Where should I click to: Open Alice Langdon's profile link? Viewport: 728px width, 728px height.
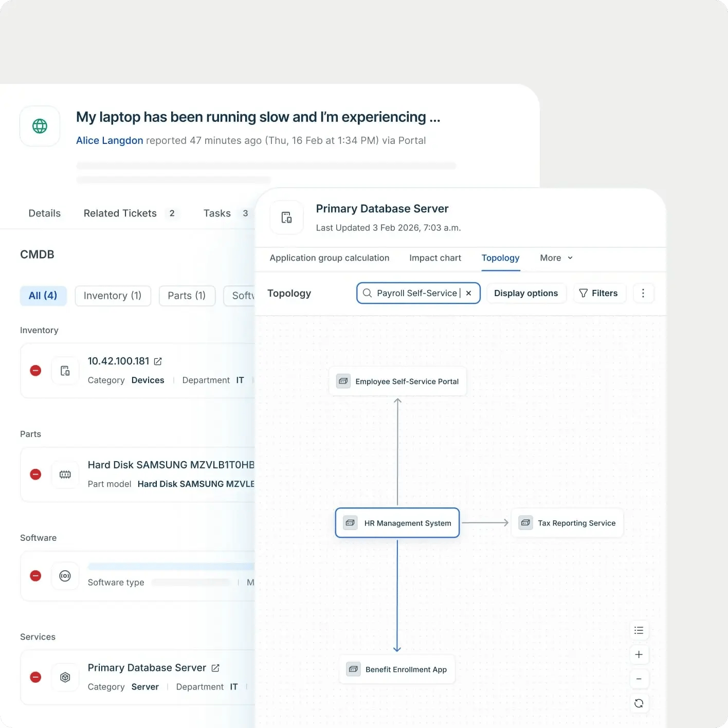(x=110, y=140)
